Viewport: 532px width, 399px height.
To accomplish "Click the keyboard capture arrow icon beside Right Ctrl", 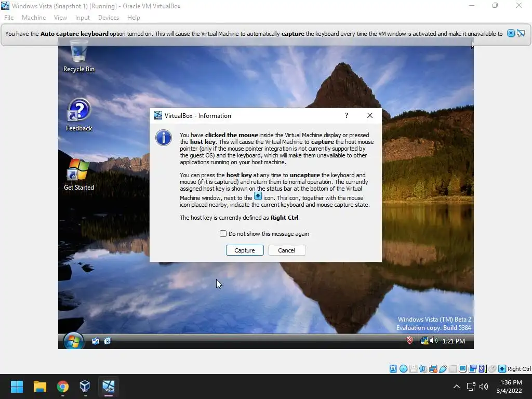I will tap(502, 369).
